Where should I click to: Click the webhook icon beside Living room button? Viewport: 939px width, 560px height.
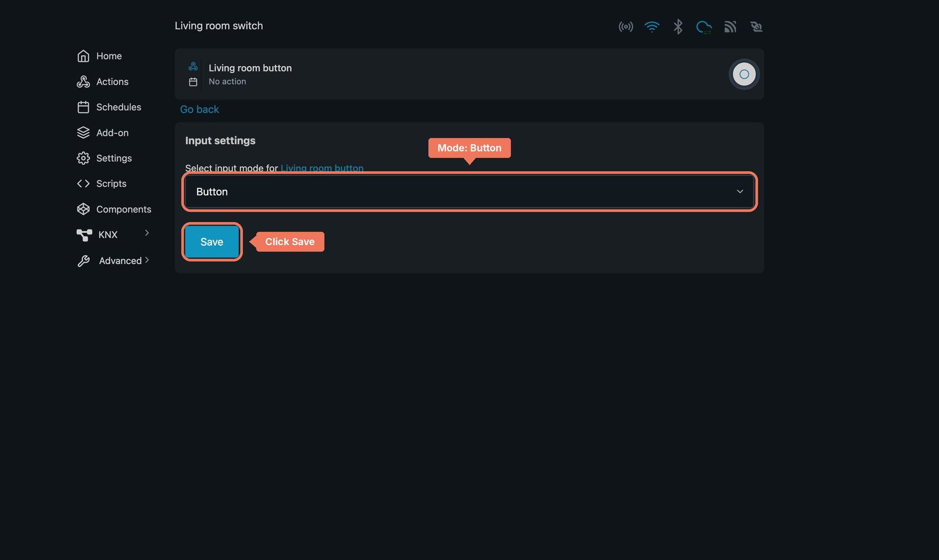(x=193, y=66)
